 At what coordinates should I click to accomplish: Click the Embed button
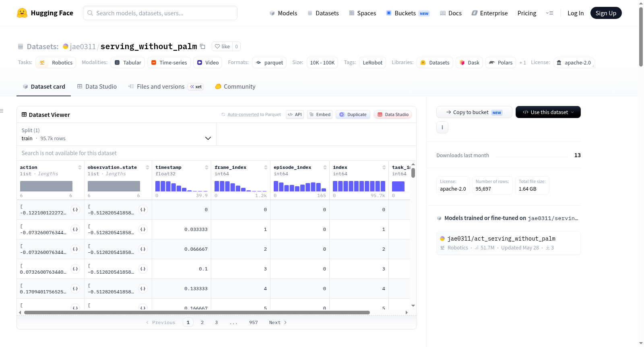point(320,114)
